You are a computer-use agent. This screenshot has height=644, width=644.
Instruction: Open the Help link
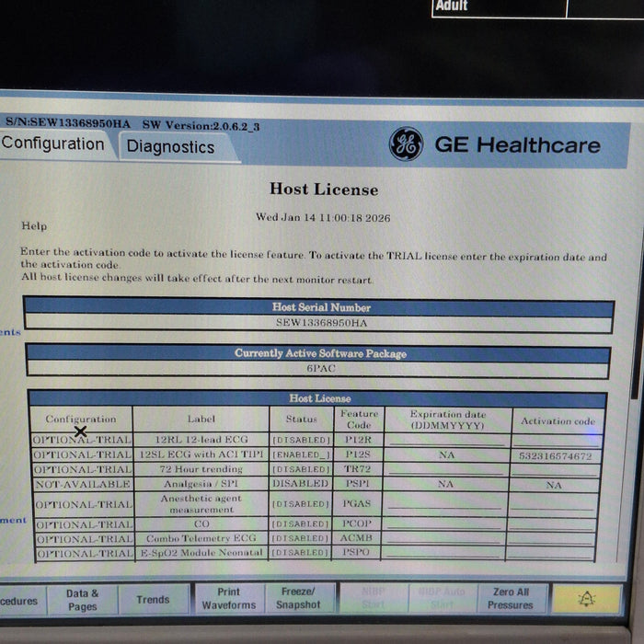34,225
